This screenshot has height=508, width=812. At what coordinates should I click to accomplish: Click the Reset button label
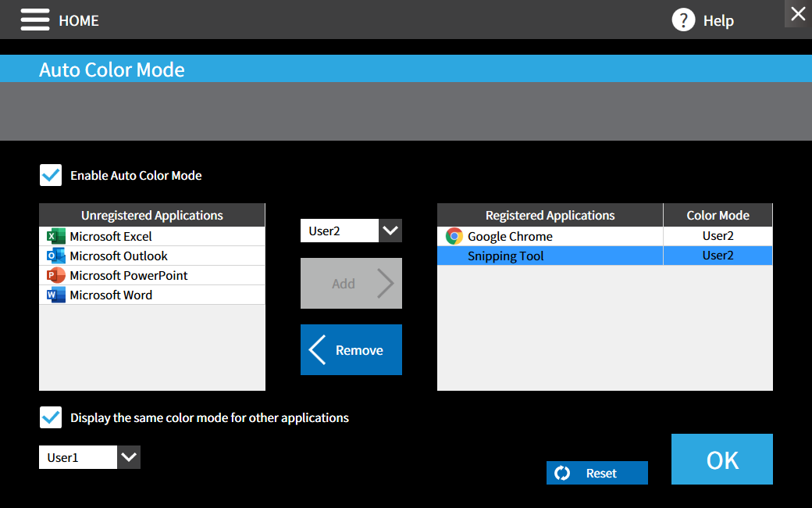601,474
